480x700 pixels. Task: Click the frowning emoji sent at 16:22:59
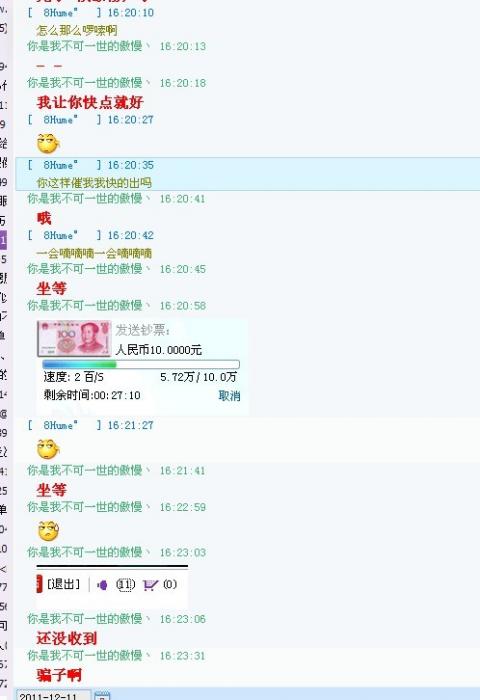[x=48, y=531]
